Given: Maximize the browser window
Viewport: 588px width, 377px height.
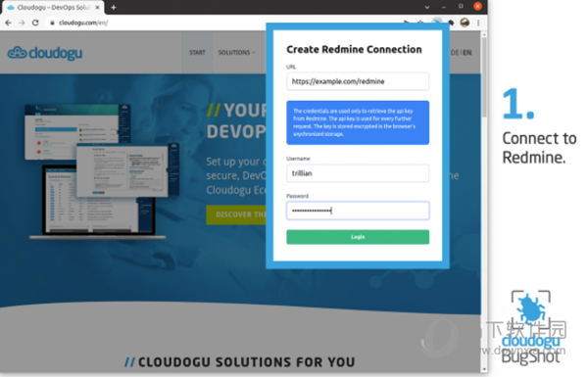Looking at the screenshot, I should (x=461, y=7).
